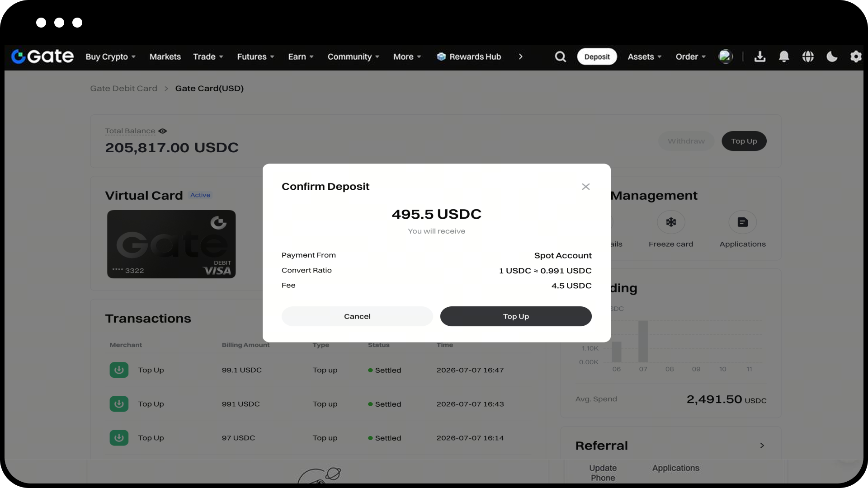Click the spending bar for month 06
This screenshot has height=488, width=868.
[617, 352]
